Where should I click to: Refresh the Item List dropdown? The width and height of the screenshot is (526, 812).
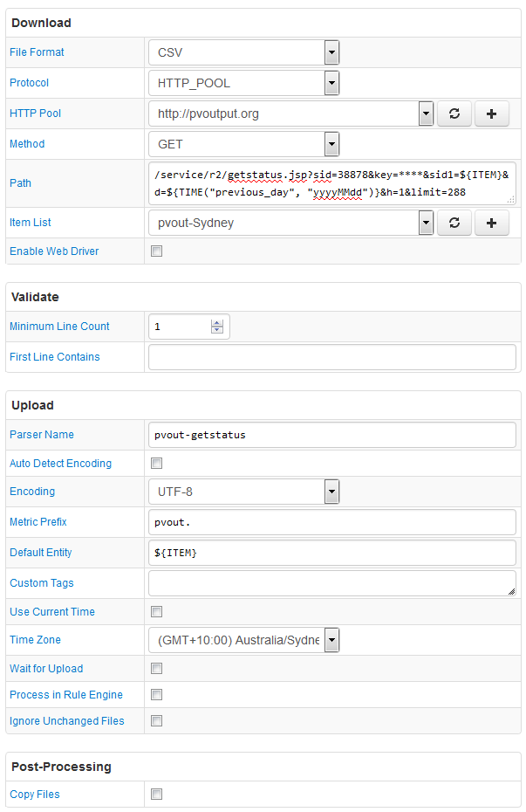tap(454, 223)
